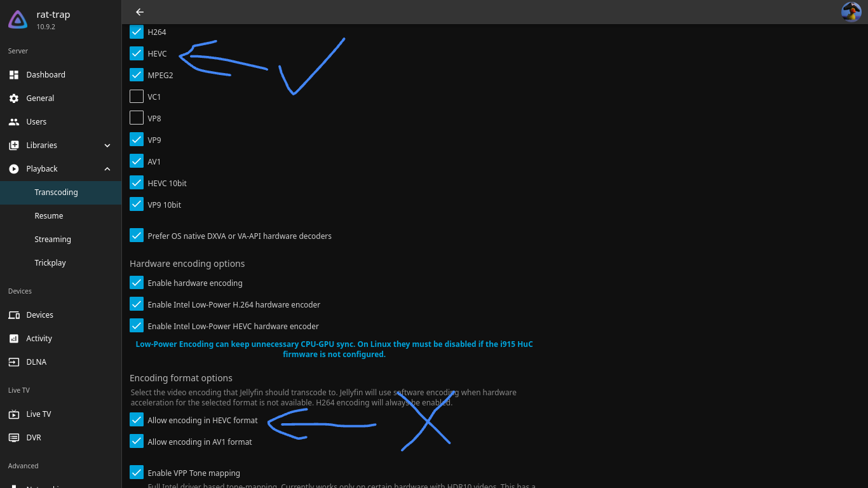Expand the Libraries section chevron
Image resolution: width=868 pixels, height=488 pixels.
coord(107,146)
